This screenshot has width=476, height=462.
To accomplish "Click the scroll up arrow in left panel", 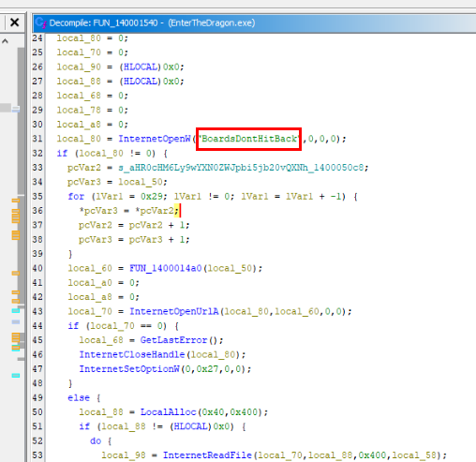I will pos(5,41).
